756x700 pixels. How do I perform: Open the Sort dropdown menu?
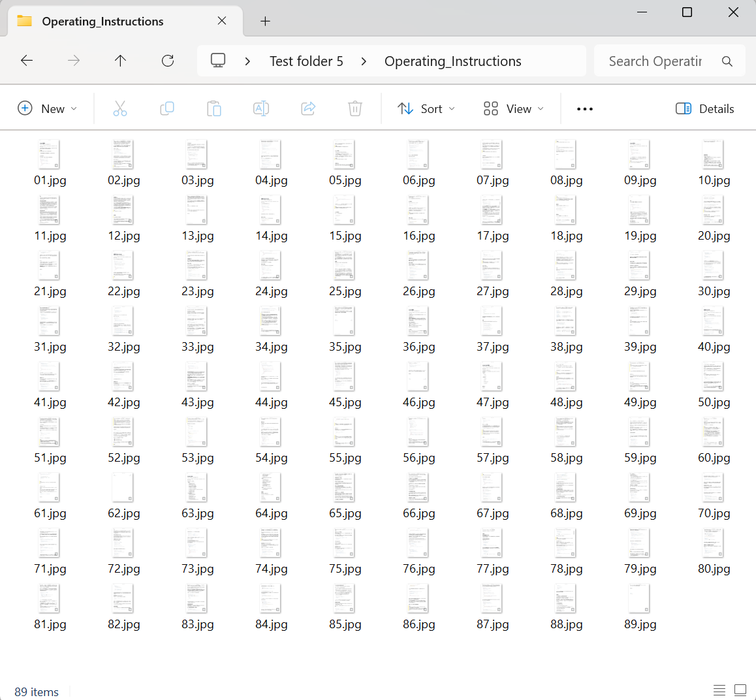426,108
